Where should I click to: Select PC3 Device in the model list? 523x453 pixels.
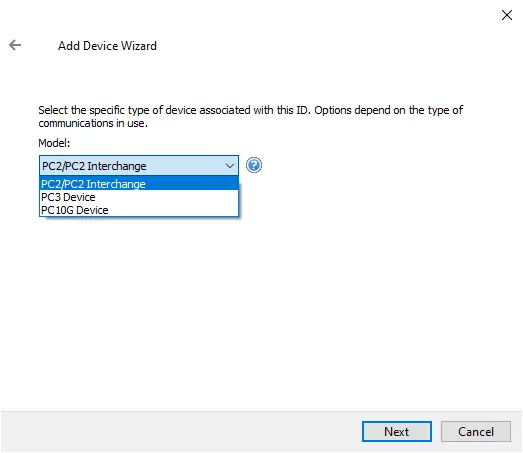pyautogui.click(x=139, y=197)
